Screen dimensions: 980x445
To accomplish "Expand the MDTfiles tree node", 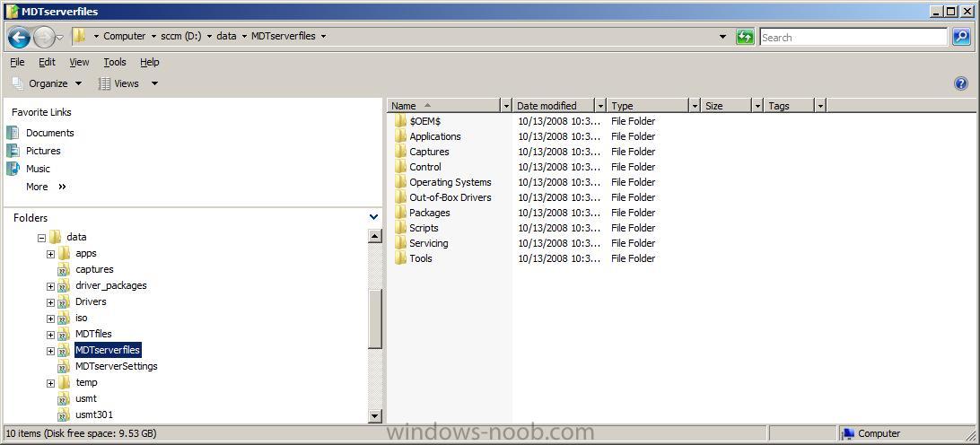I will (x=50, y=335).
